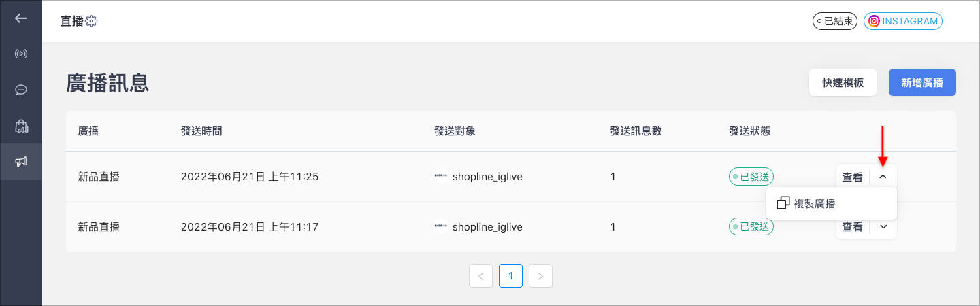Click the back arrow in sidebar
Screen dimensions: 980x306
point(21,18)
